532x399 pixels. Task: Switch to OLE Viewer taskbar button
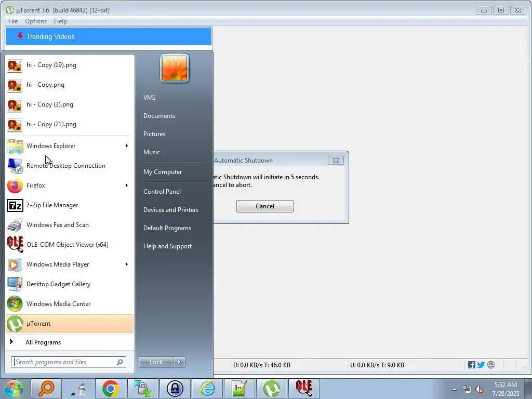tap(303, 389)
